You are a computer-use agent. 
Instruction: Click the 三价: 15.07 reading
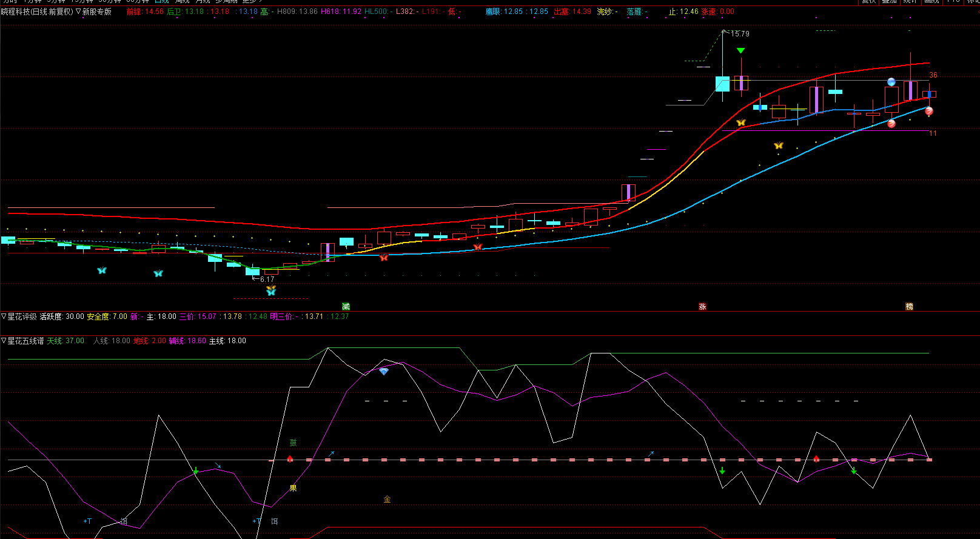pos(198,316)
